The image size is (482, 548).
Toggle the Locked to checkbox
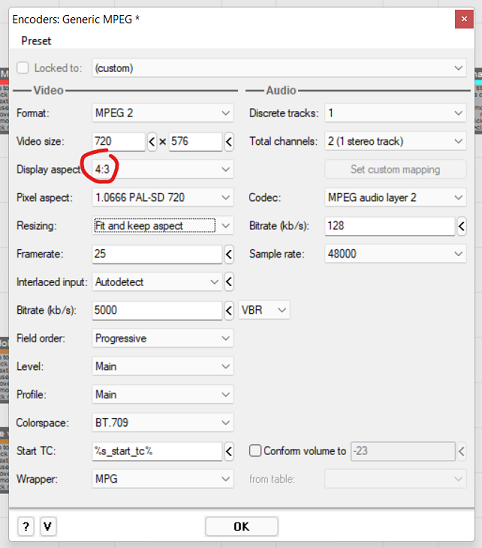pos(23,68)
